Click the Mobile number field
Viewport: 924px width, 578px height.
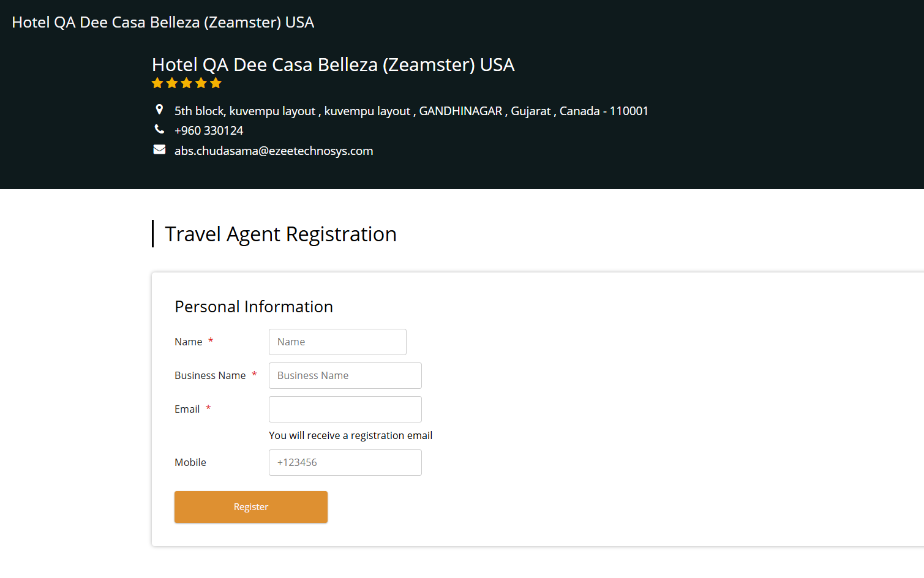tap(345, 462)
